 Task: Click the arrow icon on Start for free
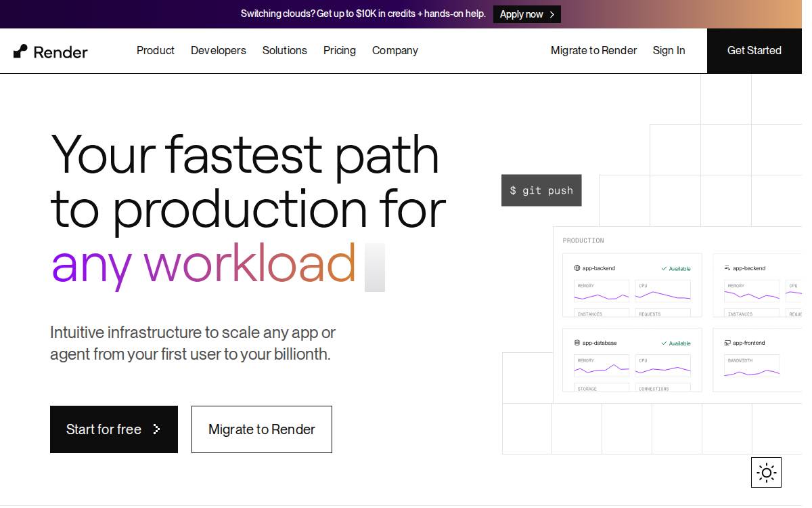(156, 429)
